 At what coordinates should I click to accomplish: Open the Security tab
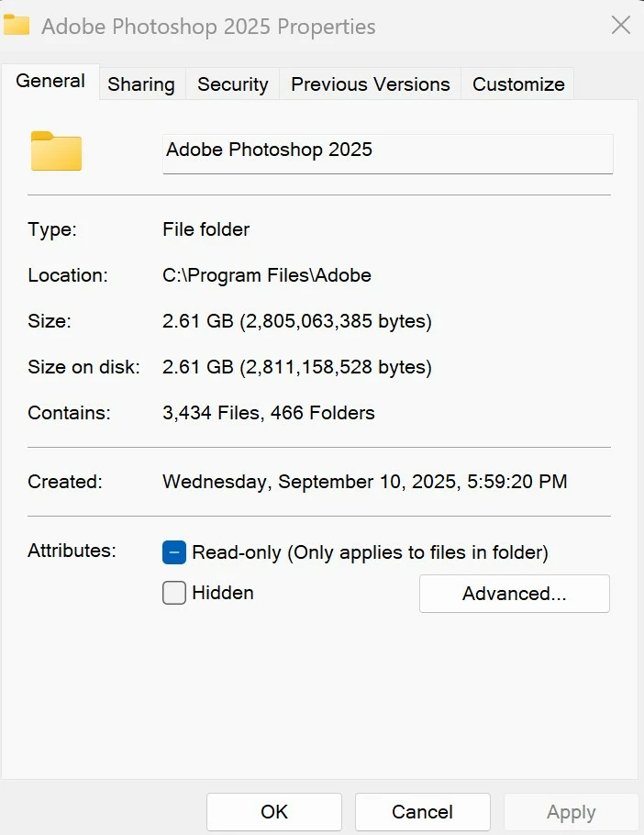pos(233,84)
